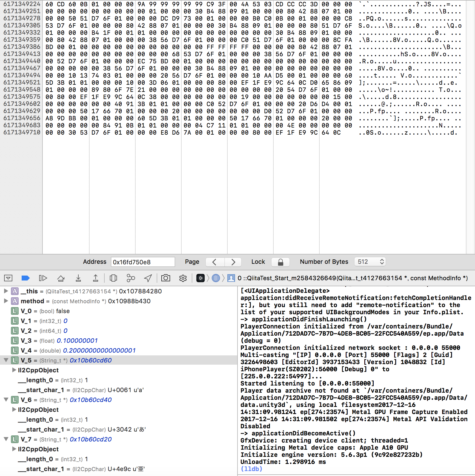The height and width of the screenshot is (476, 475).
Task: Expand the __this variable row
Action: [6, 291]
